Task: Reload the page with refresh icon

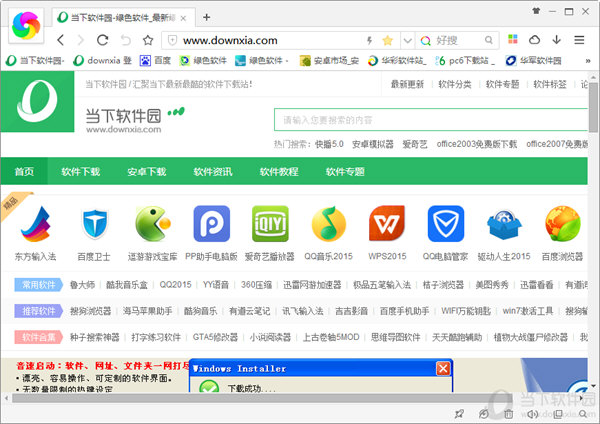Action: (x=102, y=40)
